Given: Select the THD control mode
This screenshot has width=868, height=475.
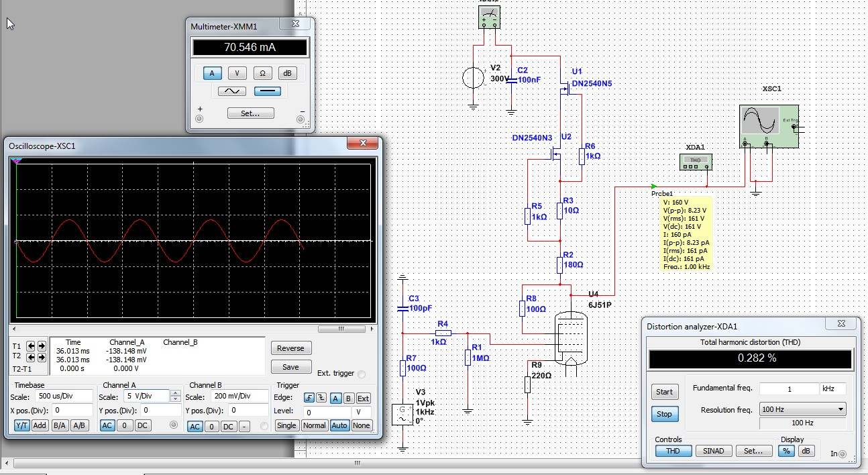Looking at the screenshot, I should coord(673,451).
